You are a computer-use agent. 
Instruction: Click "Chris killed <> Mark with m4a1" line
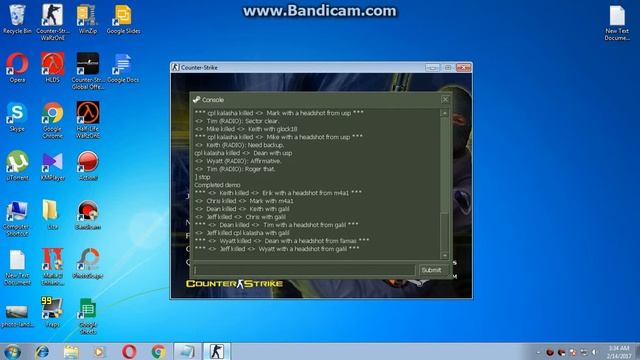click(x=244, y=201)
